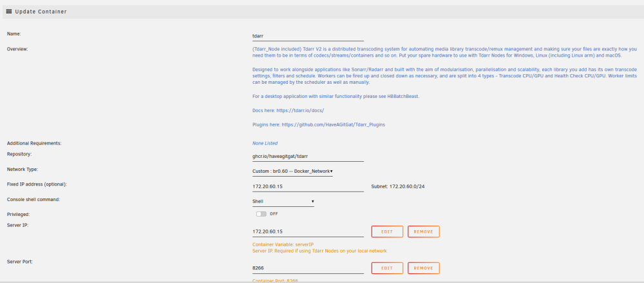Toggle the Privileged switch
The height and width of the screenshot is (283, 644).
coord(261,214)
